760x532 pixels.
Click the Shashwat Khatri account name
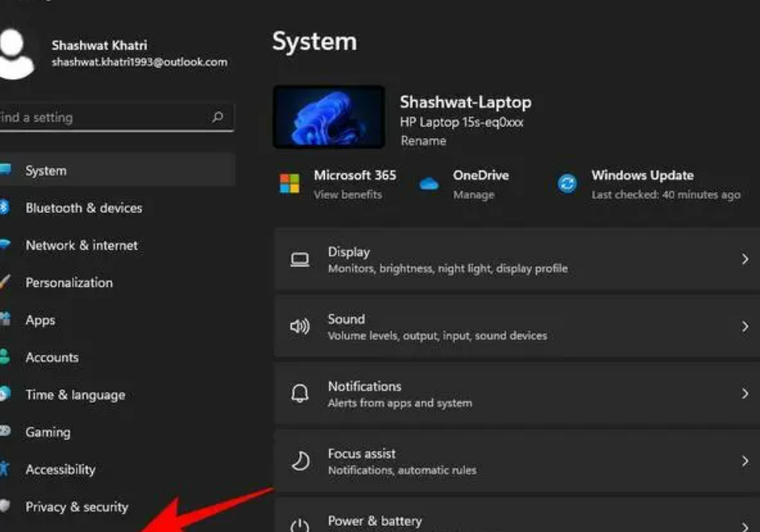click(99, 45)
